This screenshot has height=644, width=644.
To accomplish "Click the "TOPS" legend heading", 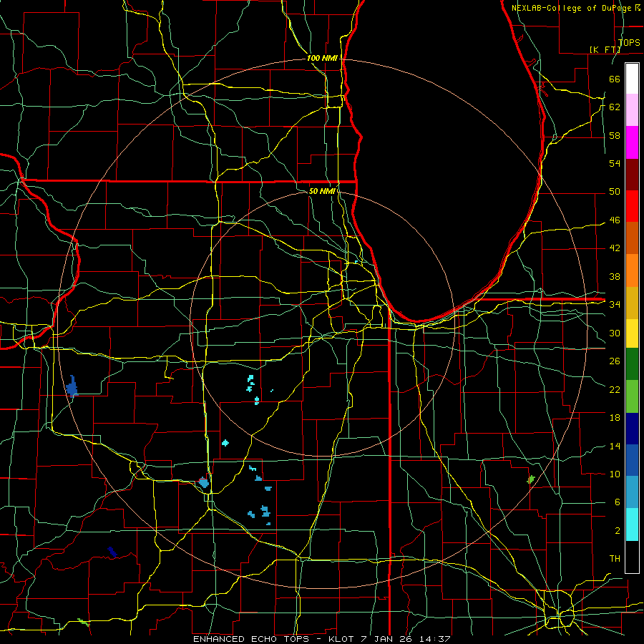I will point(629,43).
